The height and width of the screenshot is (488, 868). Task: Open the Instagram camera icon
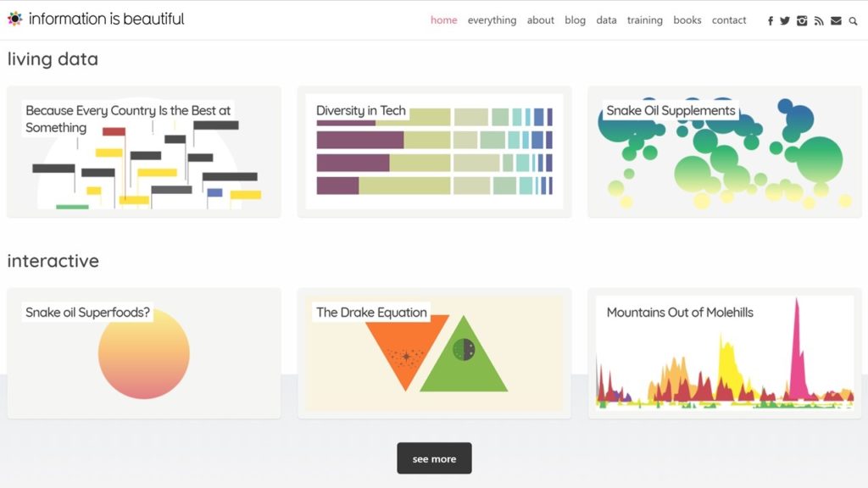click(x=802, y=21)
